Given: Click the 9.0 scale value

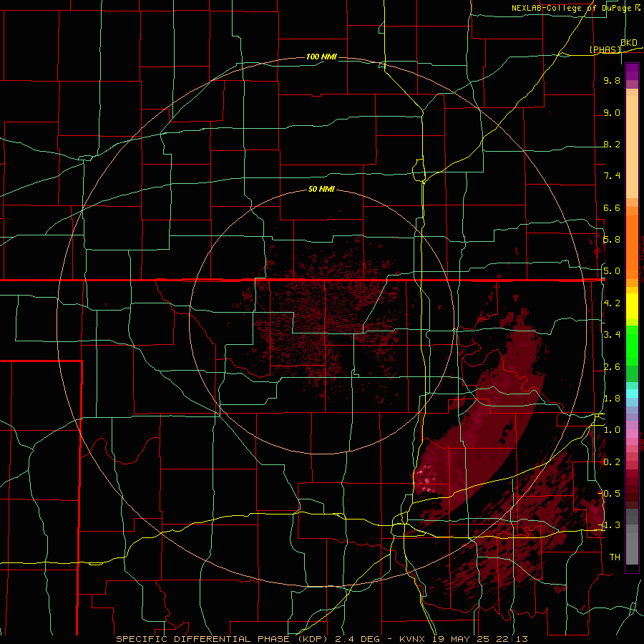Looking at the screenshot, I should click(612, 112).
